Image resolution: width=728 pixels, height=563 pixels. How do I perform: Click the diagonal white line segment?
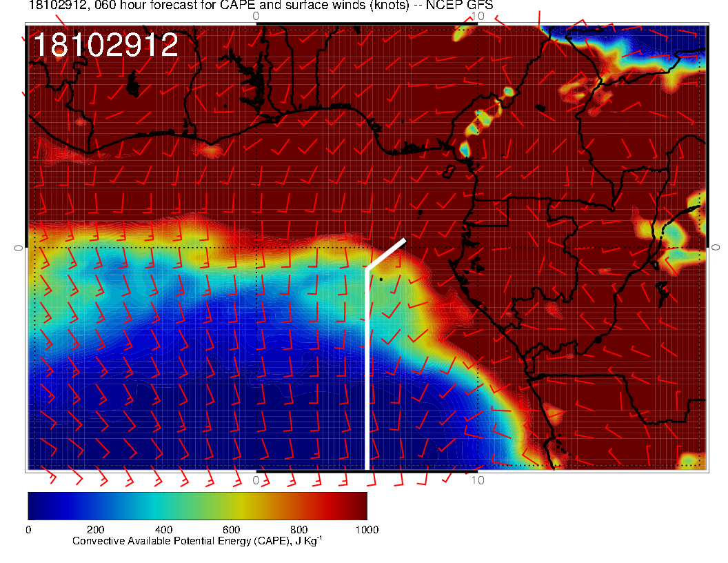click(x=386, y=253)
